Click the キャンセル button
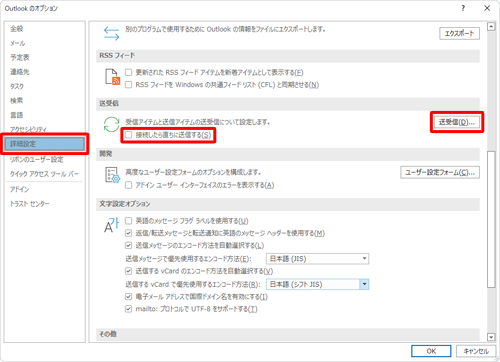This screenshot has height=362, width=500. point(476,351)
